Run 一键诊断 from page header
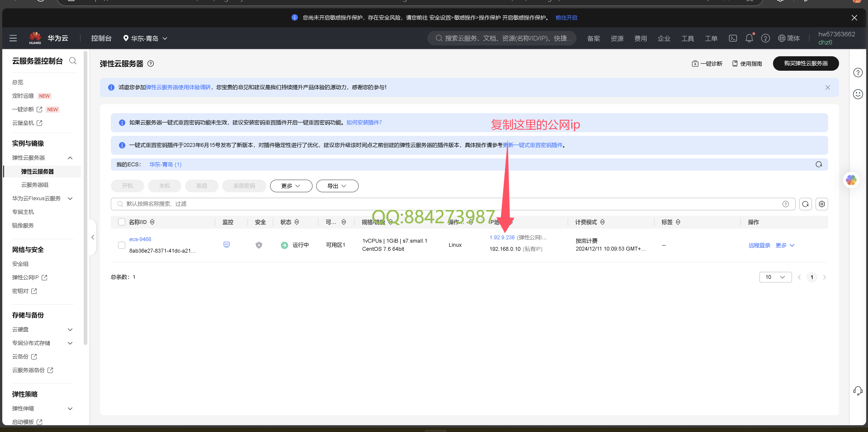 (x=707, y=64)
